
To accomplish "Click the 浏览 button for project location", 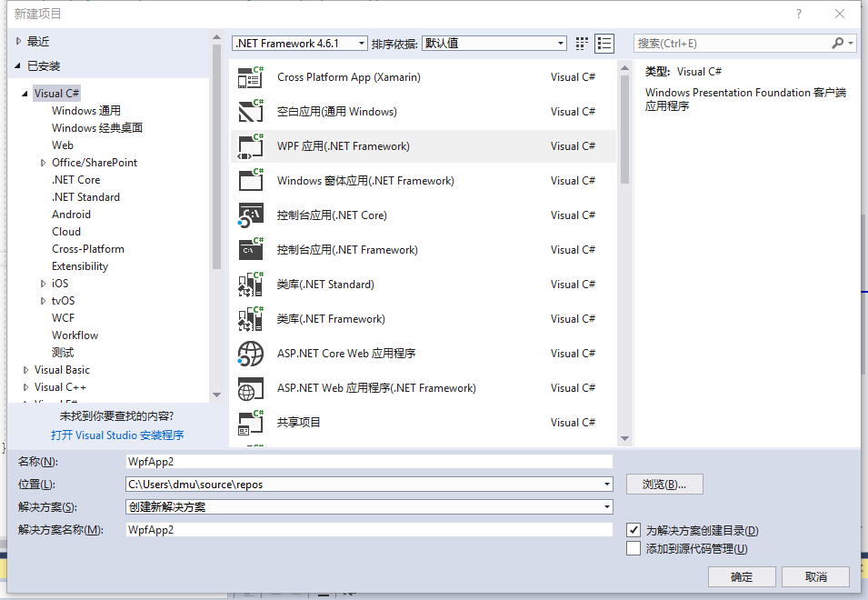I will pyautogui.click(x=663, y=484).
